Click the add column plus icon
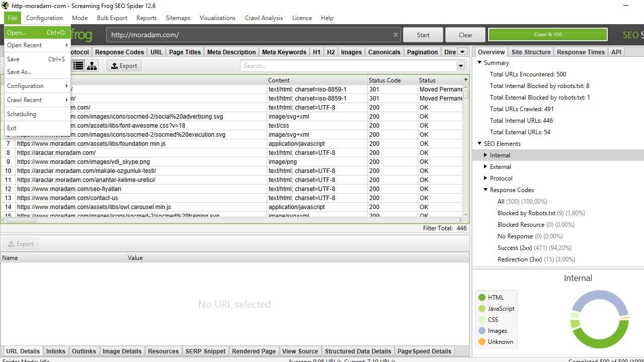Viewport: 644px width, 362px height. (x=466, y=79)
